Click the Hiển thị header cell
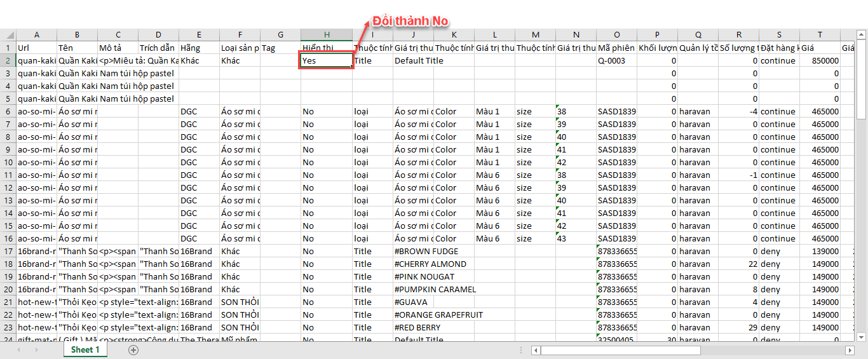 [x=327, y=48]
